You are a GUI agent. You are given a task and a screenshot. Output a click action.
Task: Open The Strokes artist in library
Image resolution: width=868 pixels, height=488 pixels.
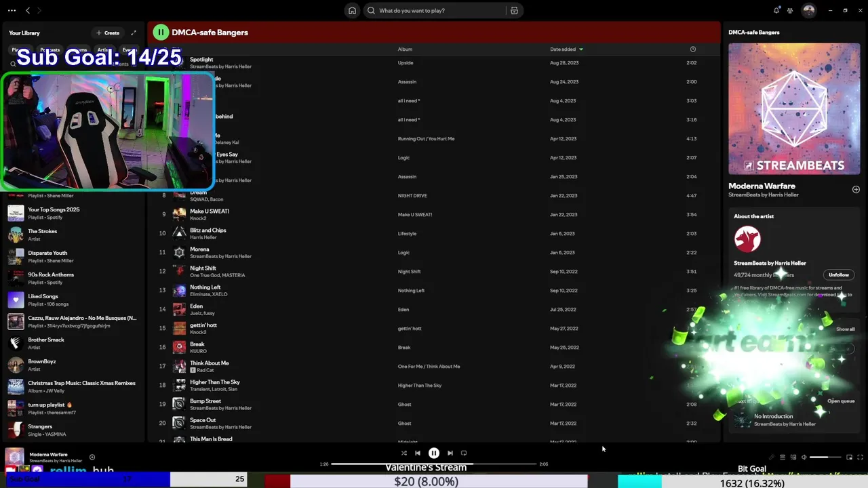tap(73, 235)
